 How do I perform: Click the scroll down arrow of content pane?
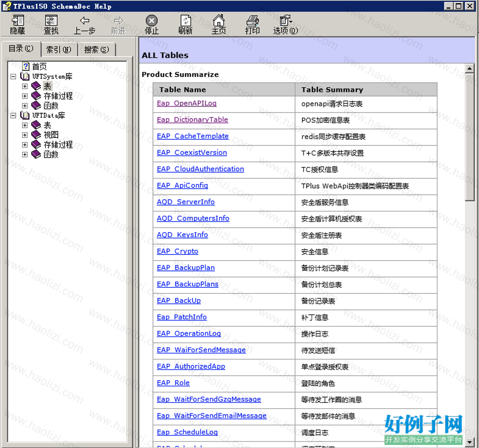coord(470,442)
